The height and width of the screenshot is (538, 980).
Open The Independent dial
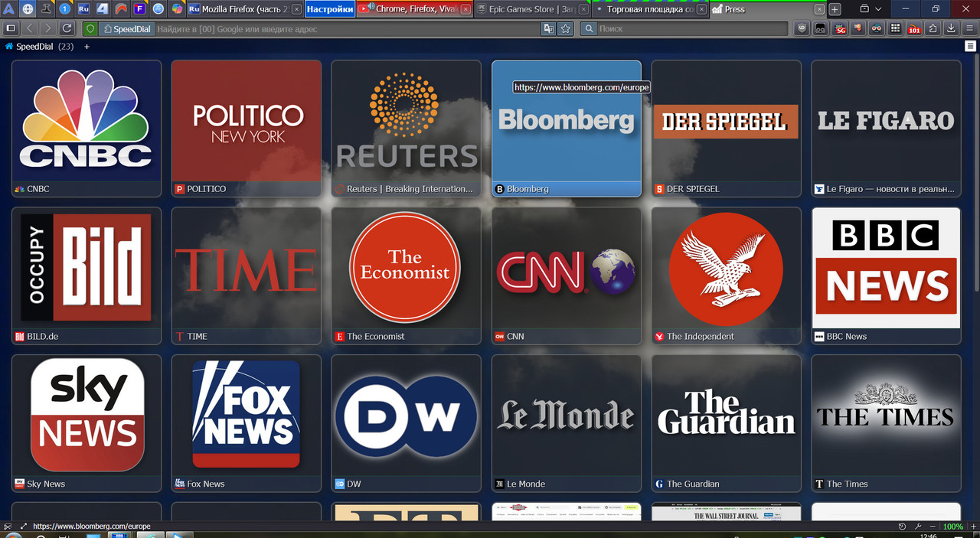pyautogui.click(x=726, y=276)
